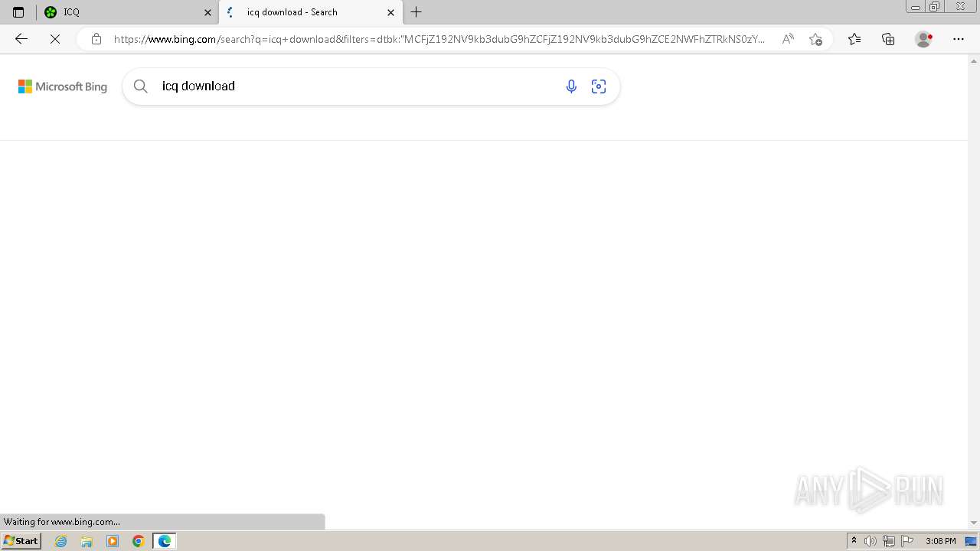Show hidden tray icons arrow
This screenshot has height=551, width=980.
coord(854,541)
